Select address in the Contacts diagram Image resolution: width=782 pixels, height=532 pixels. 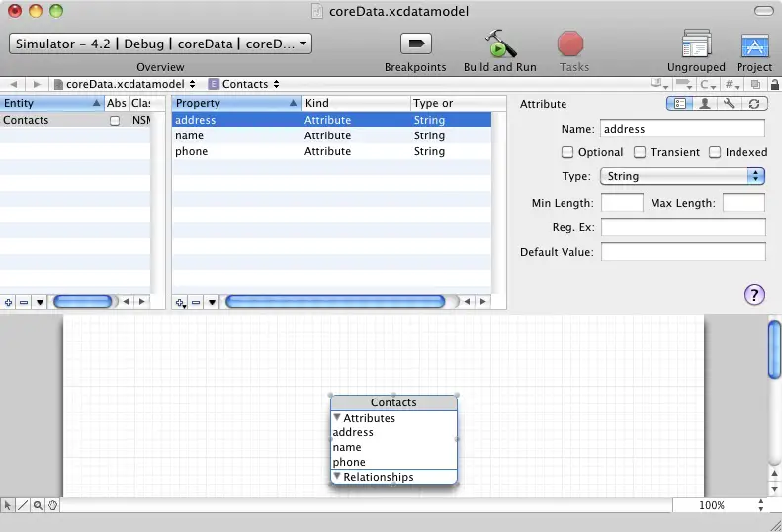(x=353, y=432)
